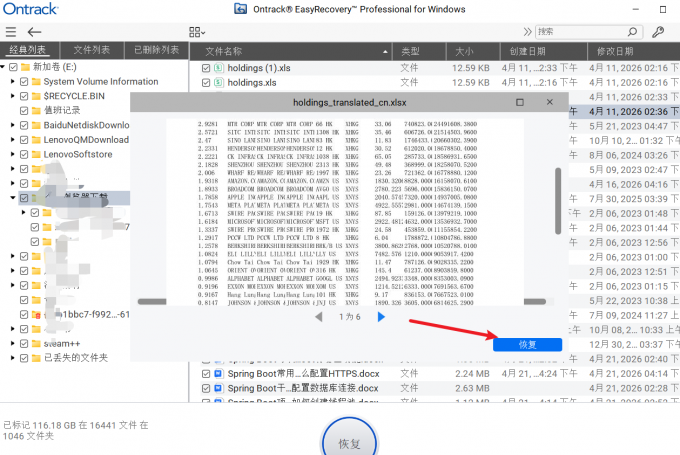
Task: Toggle checkbox for holdings.xls file
Action: 206,82
